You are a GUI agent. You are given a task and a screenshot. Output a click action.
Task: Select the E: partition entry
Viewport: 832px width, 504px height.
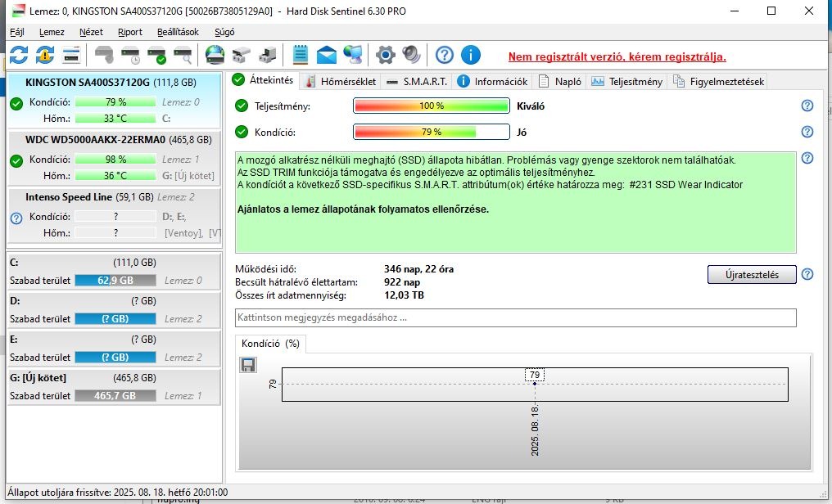coord(114,349)
